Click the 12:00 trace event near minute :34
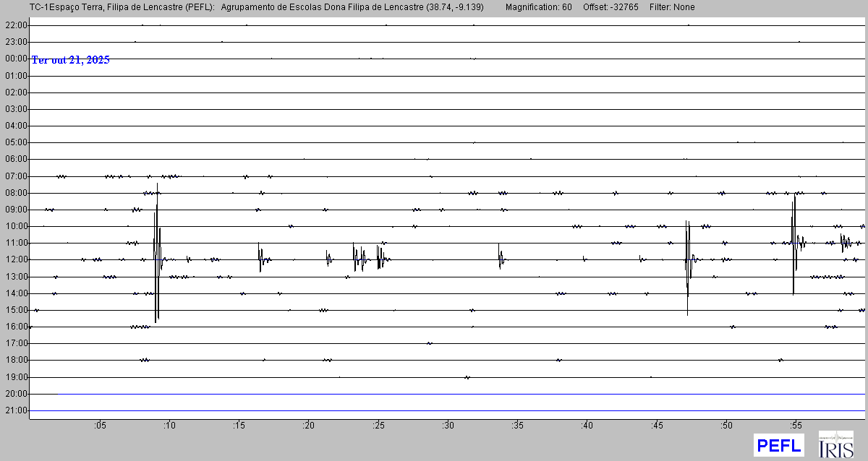This screenshot has width=868, height=461. (500, 258)
